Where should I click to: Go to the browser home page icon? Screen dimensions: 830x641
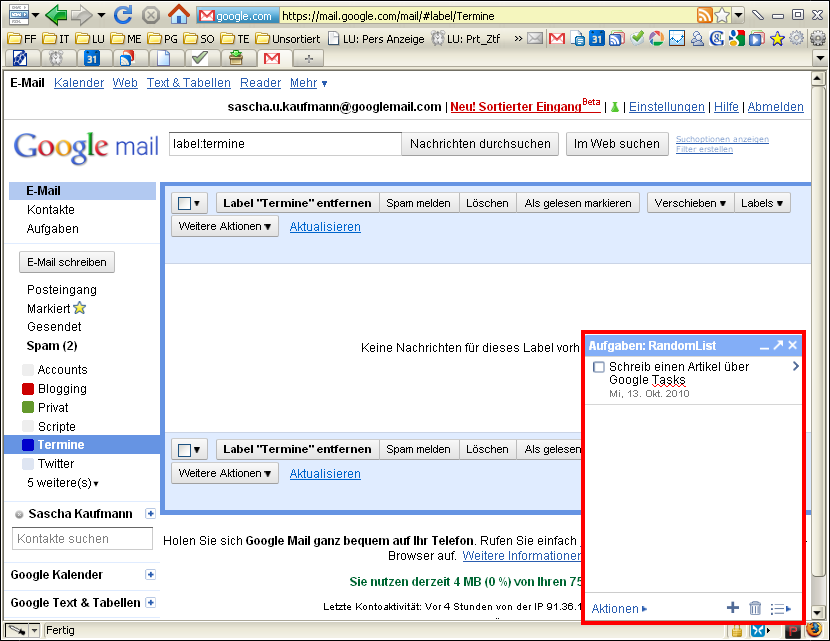point(179,15)
